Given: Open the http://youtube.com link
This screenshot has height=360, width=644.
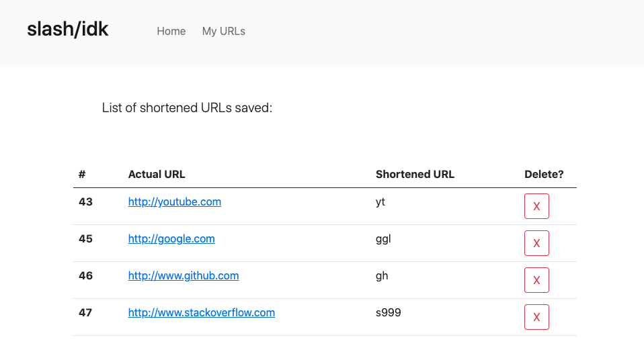Looking at the screenshot, I should (174, 201).
